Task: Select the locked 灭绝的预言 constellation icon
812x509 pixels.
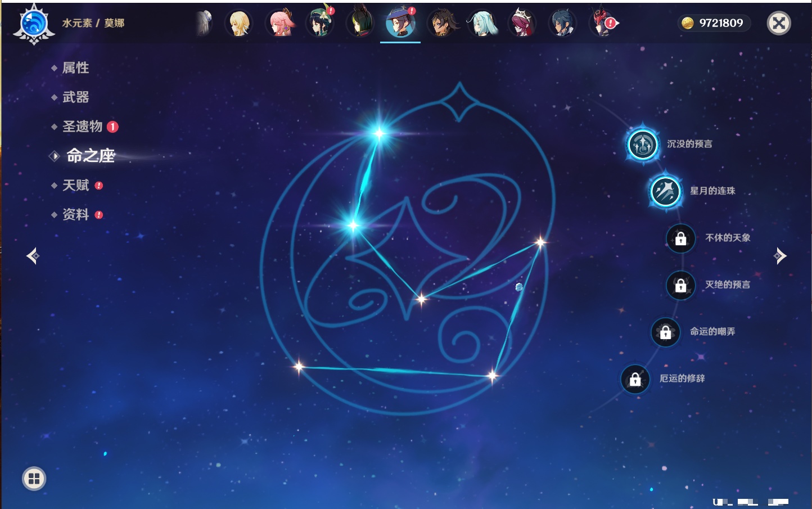Action: point(680,285)
